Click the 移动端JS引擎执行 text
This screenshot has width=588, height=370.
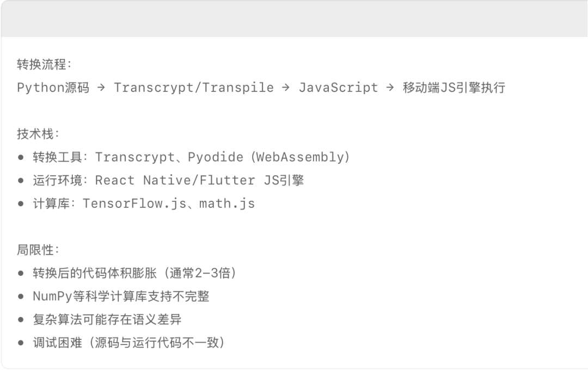(454, 88)
